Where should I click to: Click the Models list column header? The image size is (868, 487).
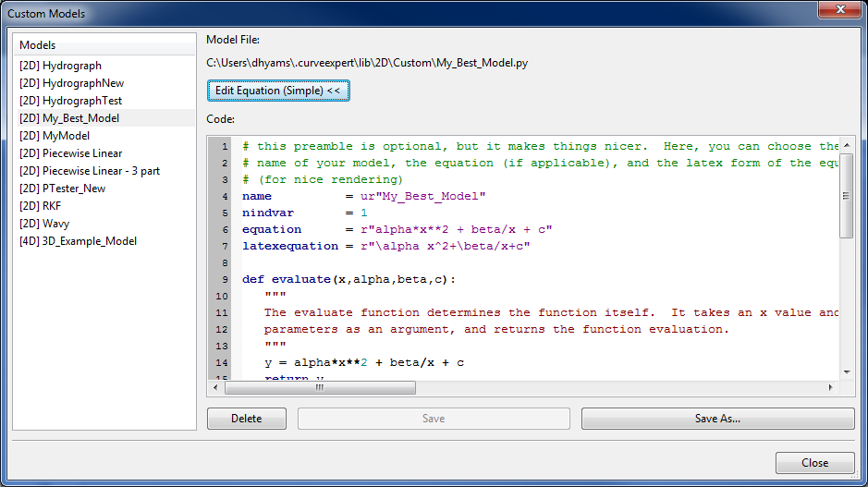(x=104, y=45)
